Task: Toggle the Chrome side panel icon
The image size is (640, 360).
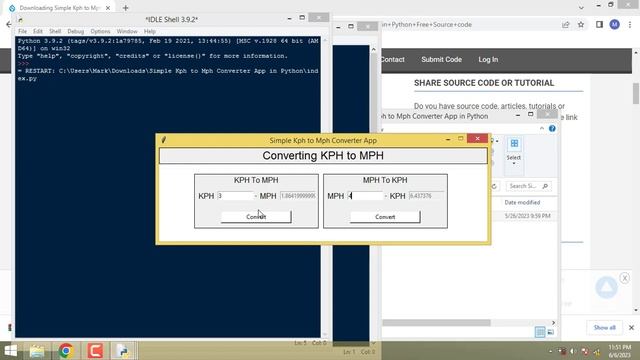Action: [599, 24]
